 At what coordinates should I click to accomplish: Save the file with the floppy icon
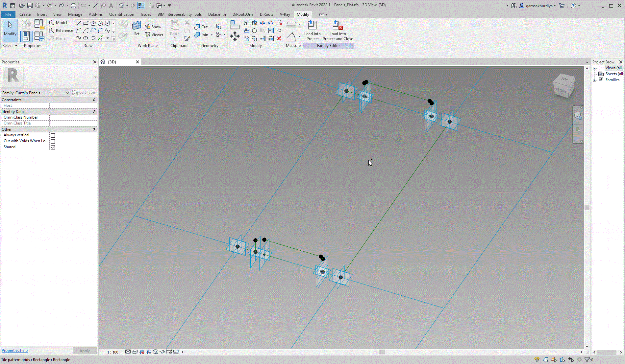click(x=30, y=6)
